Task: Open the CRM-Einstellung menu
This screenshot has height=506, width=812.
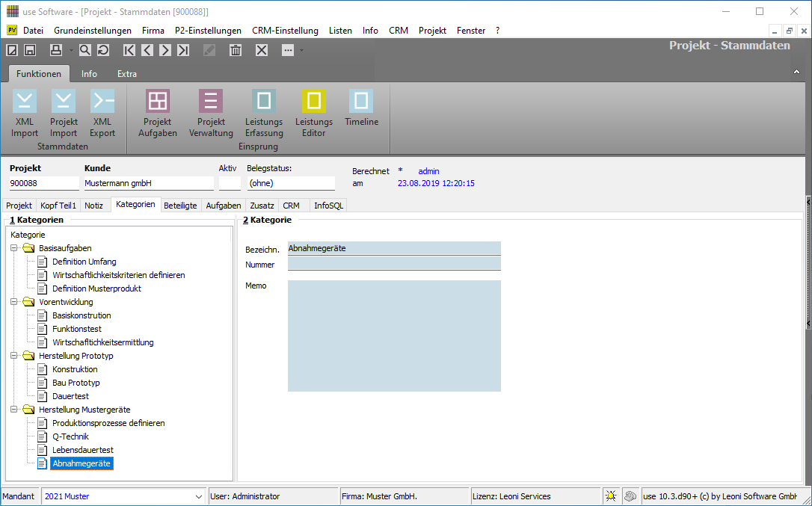Action: [x=285, y=31]
